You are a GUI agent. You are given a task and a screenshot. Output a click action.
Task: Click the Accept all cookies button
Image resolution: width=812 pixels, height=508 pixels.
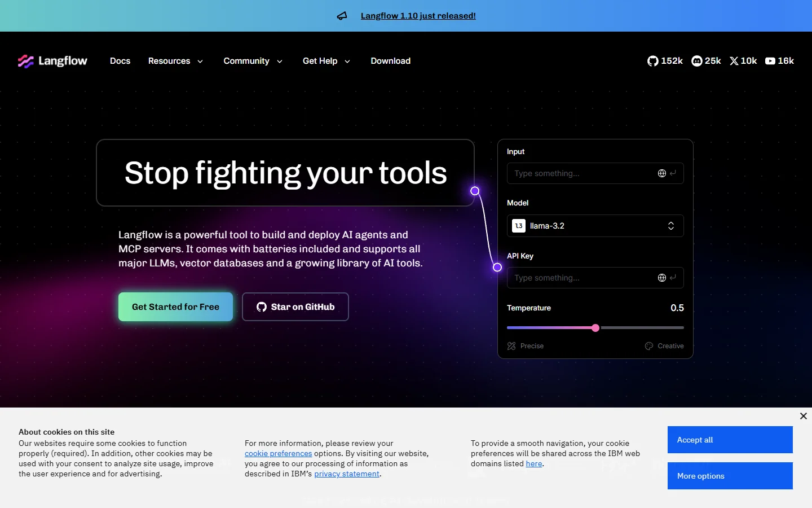coord(730,440)
